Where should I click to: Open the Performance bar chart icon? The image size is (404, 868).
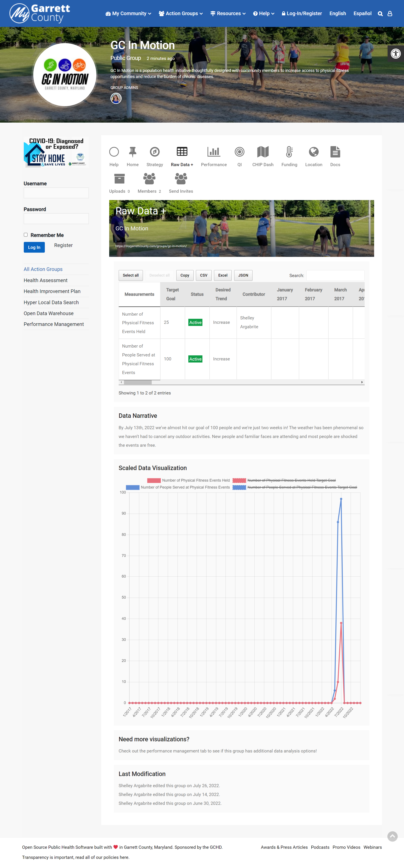click(x=214, y=152)
